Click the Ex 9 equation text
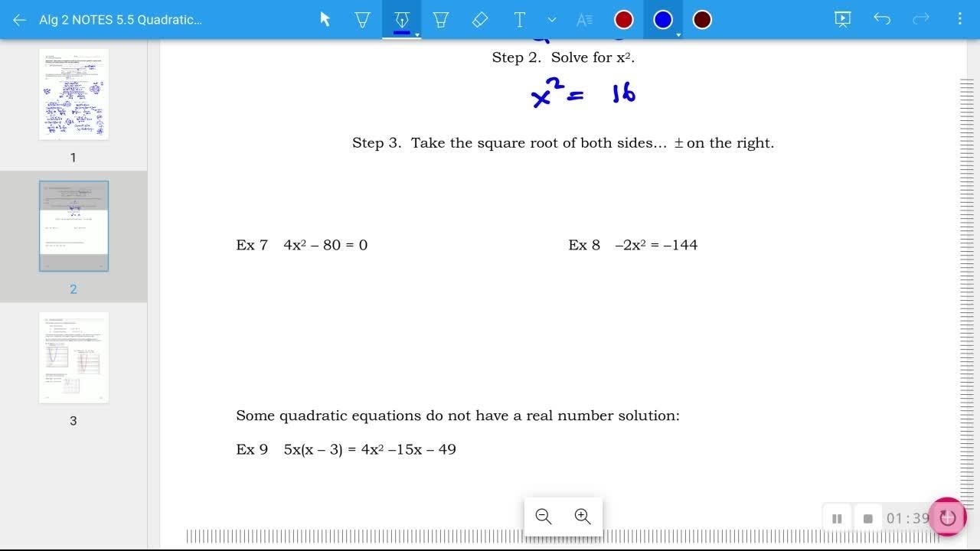The width and height of the screenshot is (980, 551). pyautogui.click(x=346, y=449)
